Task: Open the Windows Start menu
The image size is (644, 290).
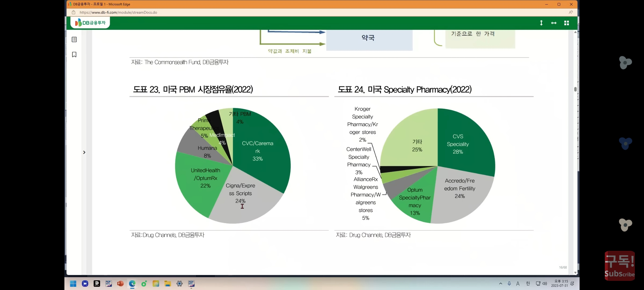Action: tap(73, 284)
